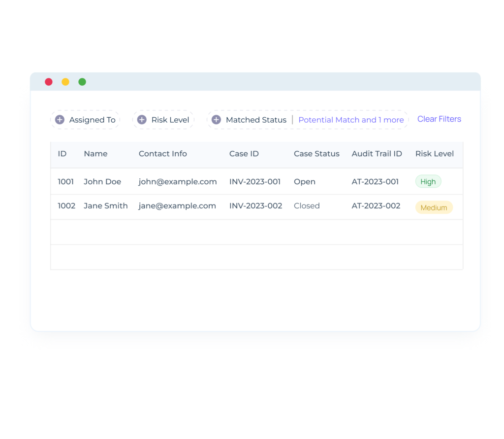Open case INV-2023-002 for Jane Smith

pyautogui.click(x=256, y=205)
